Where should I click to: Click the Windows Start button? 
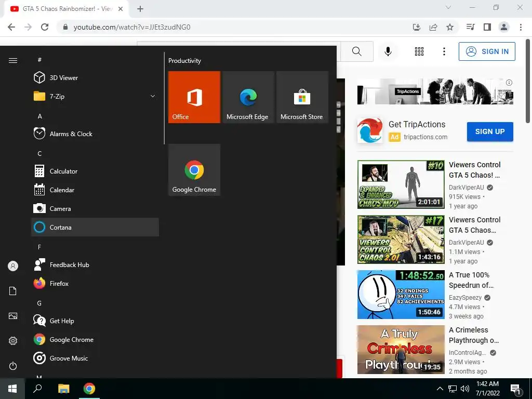click(x=12, y=389)
